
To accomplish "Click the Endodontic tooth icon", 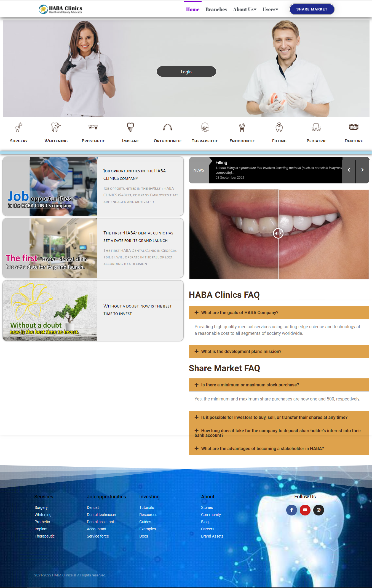I will tap(242, 127).
